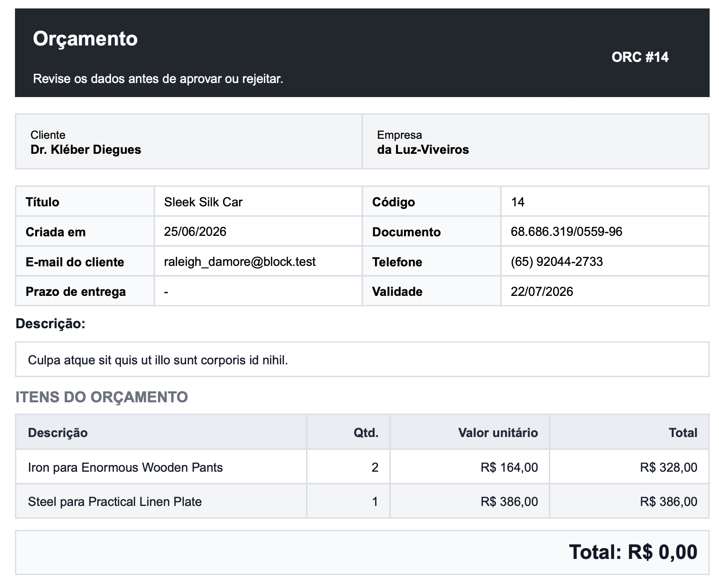The image size is (719, 588).
Task: Select row total R$ 328,00
Action: click(x=669, y=467)
